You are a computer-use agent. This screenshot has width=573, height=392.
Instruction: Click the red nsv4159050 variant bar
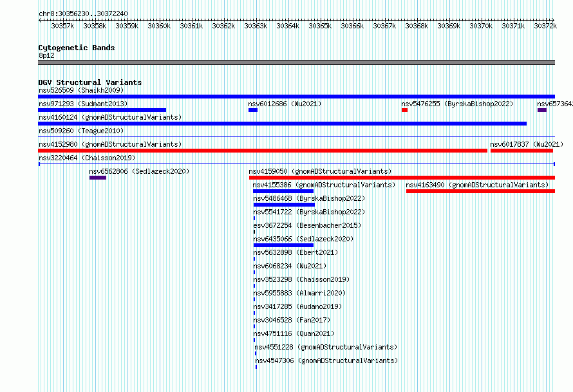pos(402,178)
